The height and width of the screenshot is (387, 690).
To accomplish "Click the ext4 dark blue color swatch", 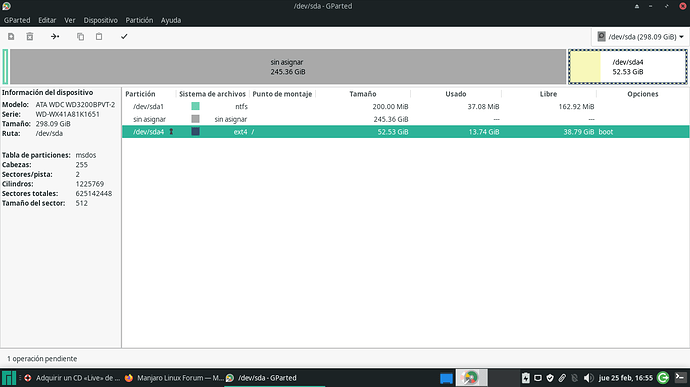I will tap(195, 131).
